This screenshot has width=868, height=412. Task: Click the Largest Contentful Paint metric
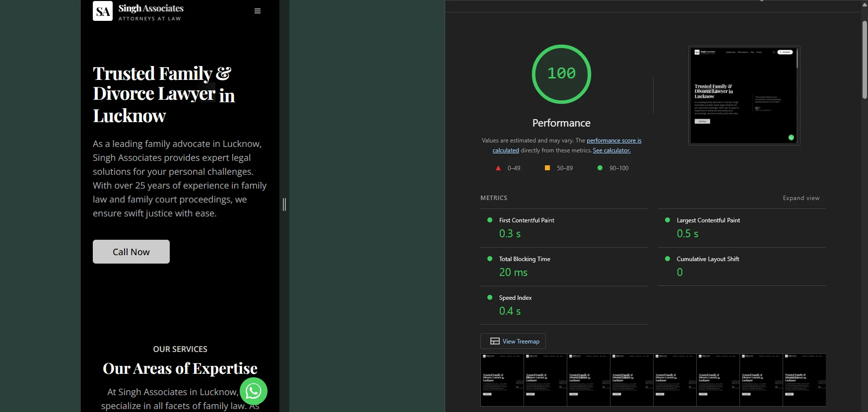(x=742, y=228)
